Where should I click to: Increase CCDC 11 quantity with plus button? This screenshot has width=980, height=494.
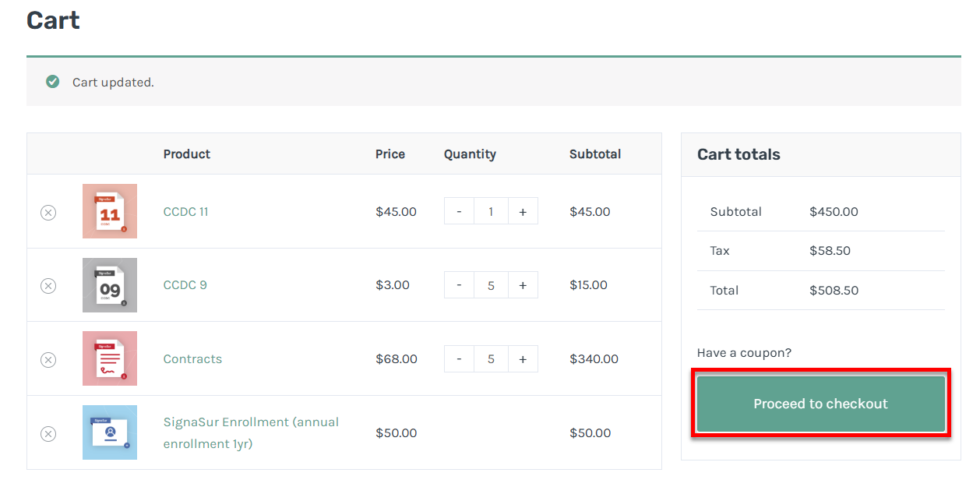(x=523, y=211)
